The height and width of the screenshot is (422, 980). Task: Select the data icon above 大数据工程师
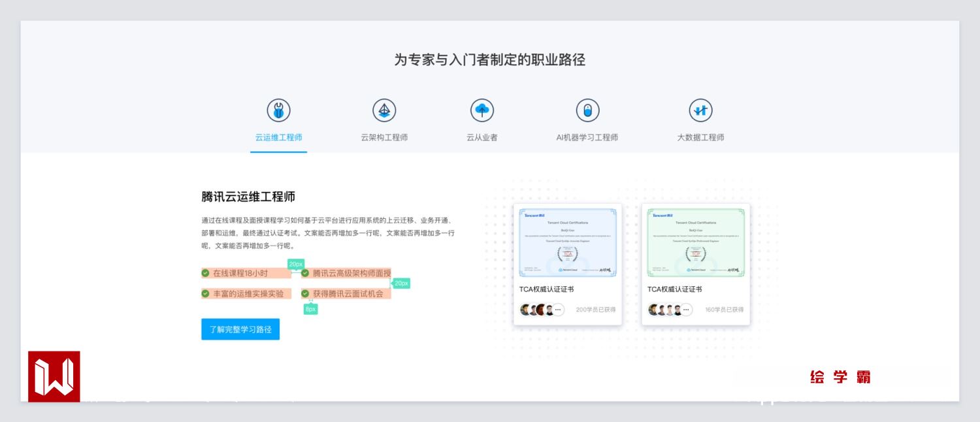tap(700, 110)
